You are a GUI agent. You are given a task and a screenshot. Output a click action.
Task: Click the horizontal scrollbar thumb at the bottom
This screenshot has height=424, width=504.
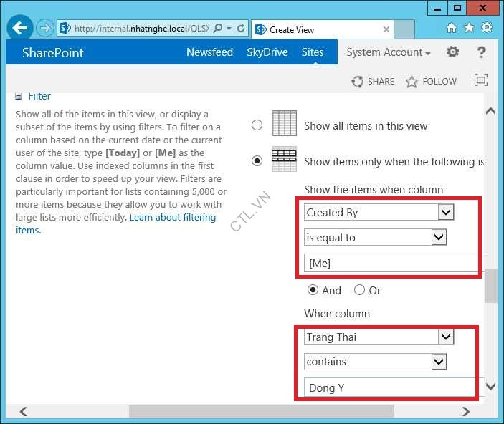point(261,411)
